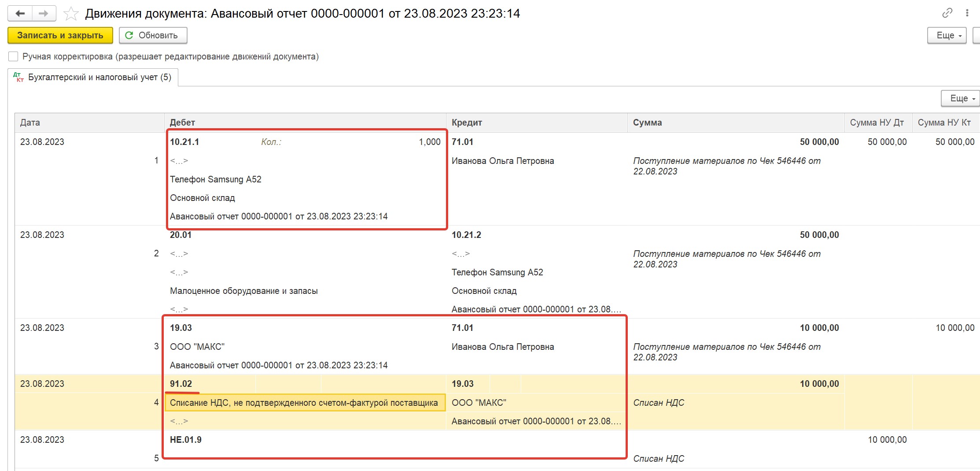Select quantity 1,000 in row 1
Image resolution: width=980 pixels, height=471 pixels.
point(430,142)
